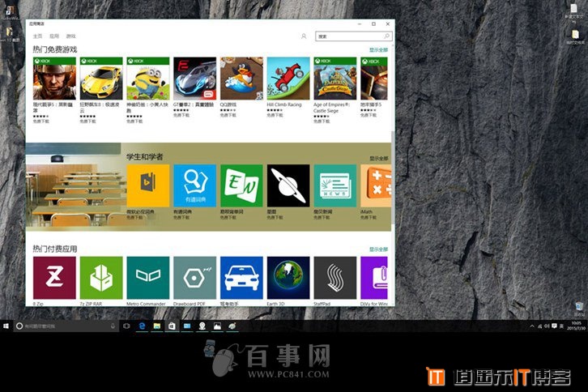588x392 pixels.
Task: Open the volume control in system tray
Action: pos(547,326)
